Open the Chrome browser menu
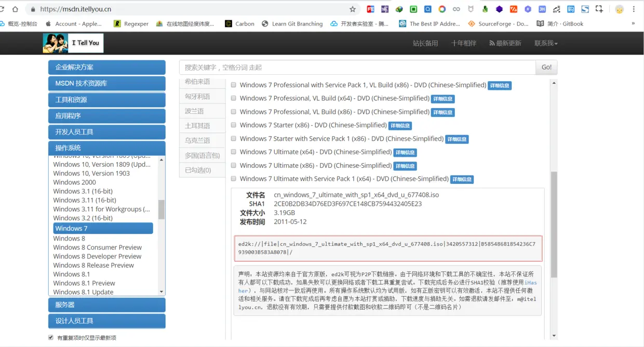644x347 pixels. (633, 9)
